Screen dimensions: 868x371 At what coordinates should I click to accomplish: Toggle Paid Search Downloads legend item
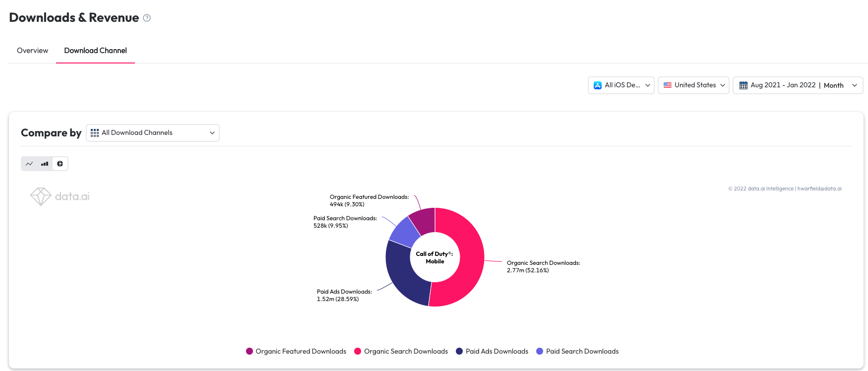pyautogui.click(x=577, y=351)
